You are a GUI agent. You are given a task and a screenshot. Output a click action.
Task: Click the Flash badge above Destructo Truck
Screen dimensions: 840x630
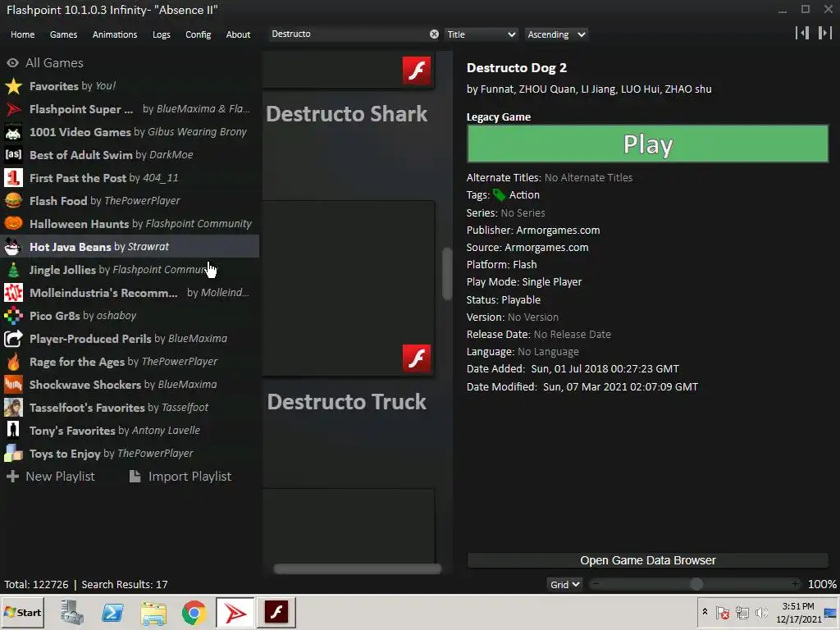pyautogui.click(x=417, y=358)
